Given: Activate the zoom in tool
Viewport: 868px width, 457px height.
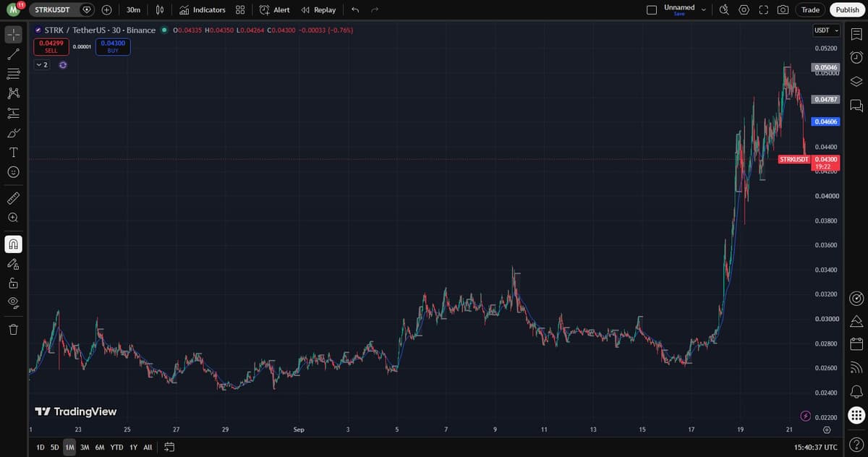Looking at the screenshot, I should (x=13, y=217).
